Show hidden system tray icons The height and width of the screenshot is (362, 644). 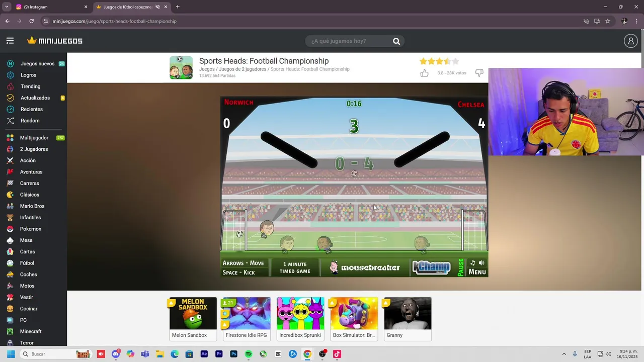click(563, 354)
